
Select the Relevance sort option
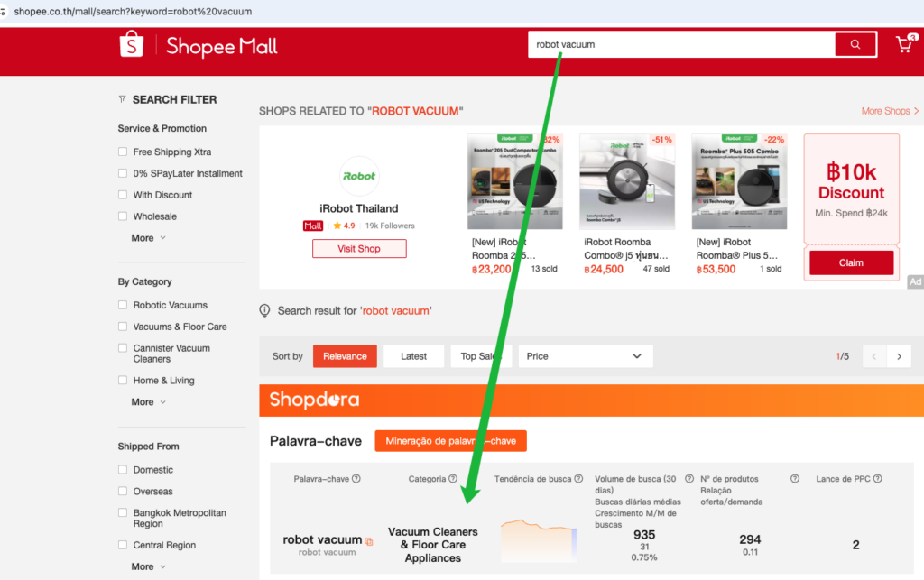[345, 356]
